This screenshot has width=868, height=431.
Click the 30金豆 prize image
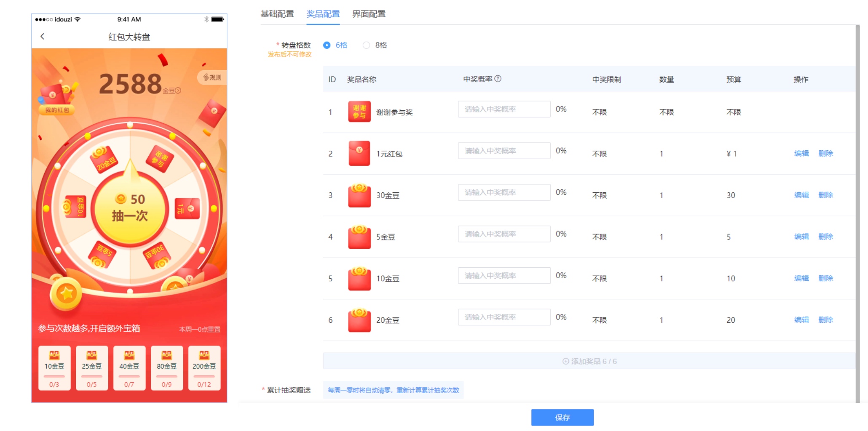359,195
